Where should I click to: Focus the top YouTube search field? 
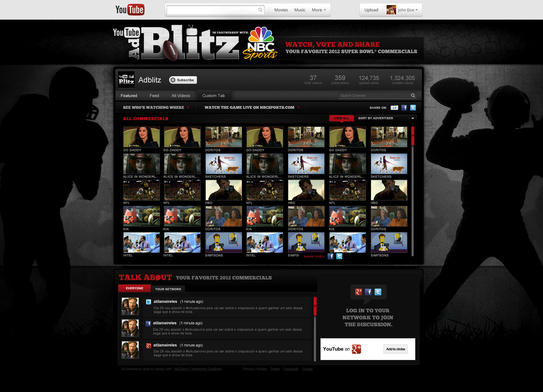[212, 10]
